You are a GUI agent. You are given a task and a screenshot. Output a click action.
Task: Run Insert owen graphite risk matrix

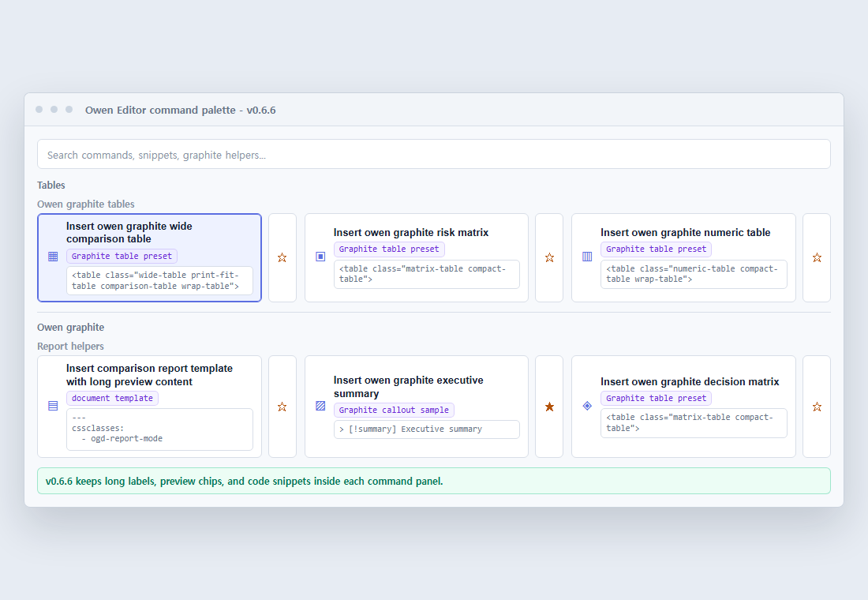pyautogui.click(x=417, y=257)
